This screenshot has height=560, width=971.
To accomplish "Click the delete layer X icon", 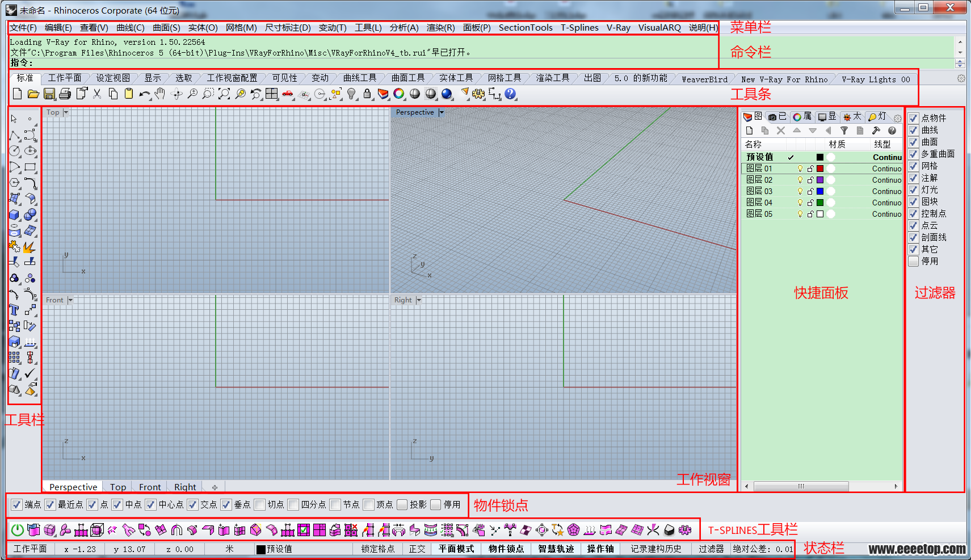I will [x=780, y=130].
